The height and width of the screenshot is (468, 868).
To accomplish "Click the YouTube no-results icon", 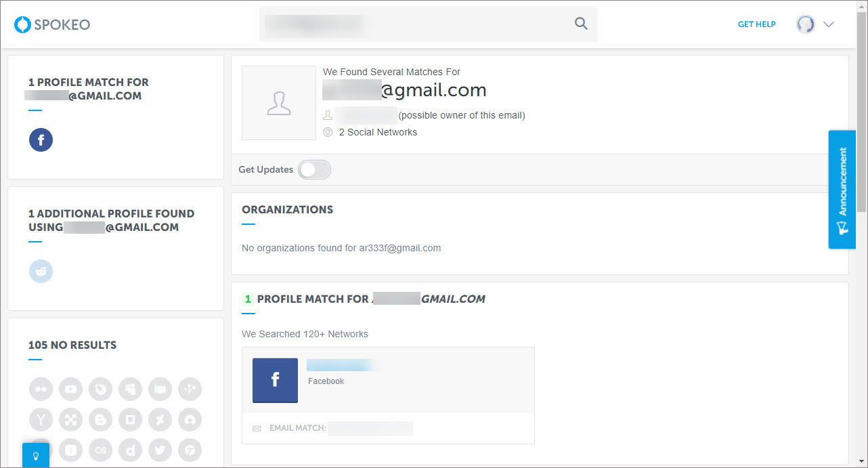I will pyautogui.click(x=70, y=389).
